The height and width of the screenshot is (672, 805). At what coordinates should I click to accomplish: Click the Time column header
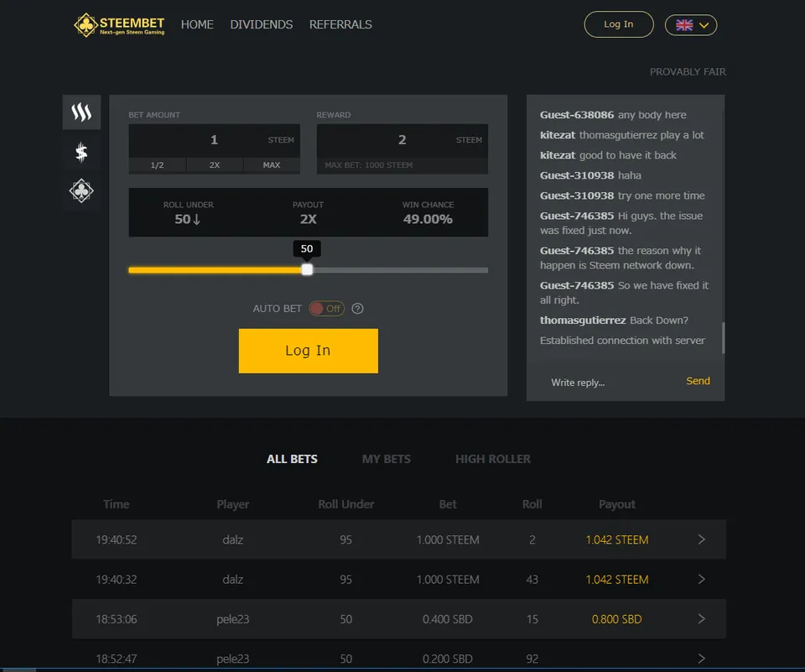tap(116, 504)
